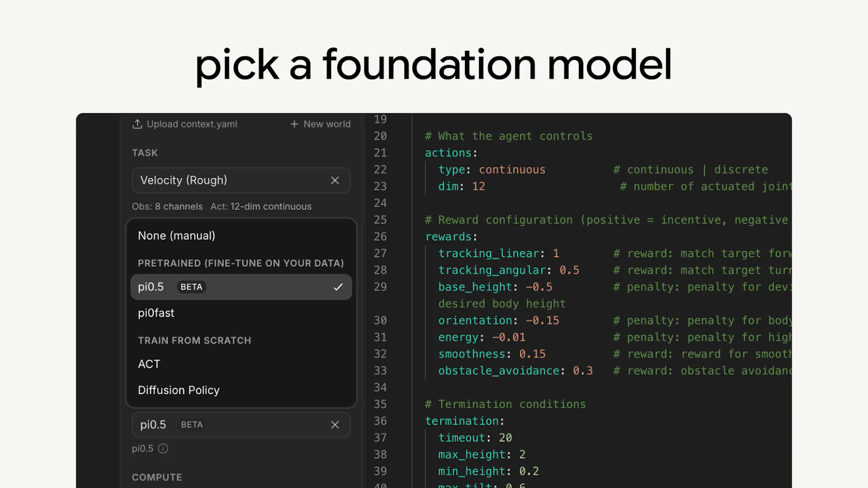Create a New world
This screenshot has height=488, width=868.
coord(321,124)
